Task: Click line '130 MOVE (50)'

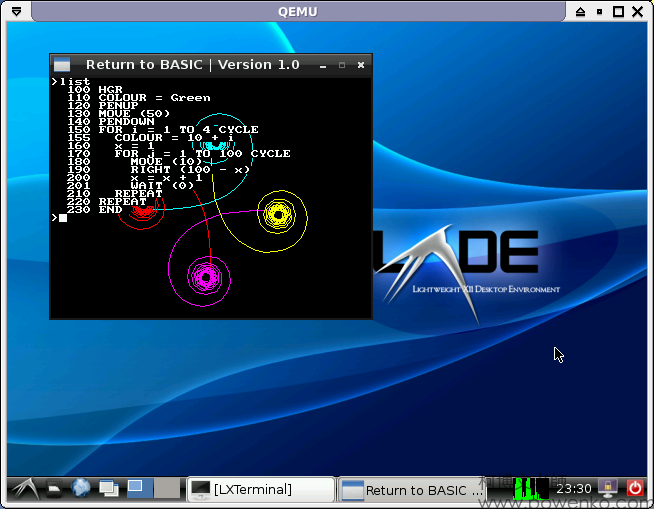Action: [x=118, y=113]
